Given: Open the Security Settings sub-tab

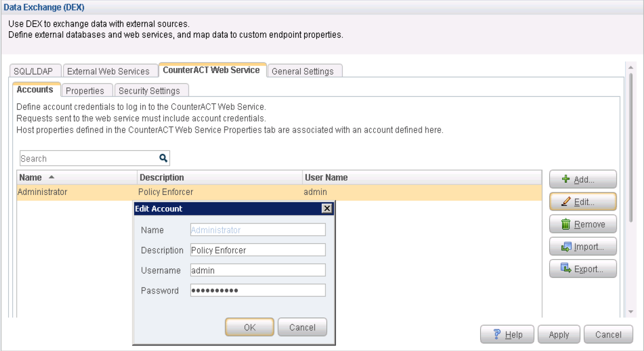Looking at the screenshot, I should click(x=151, y=90).
